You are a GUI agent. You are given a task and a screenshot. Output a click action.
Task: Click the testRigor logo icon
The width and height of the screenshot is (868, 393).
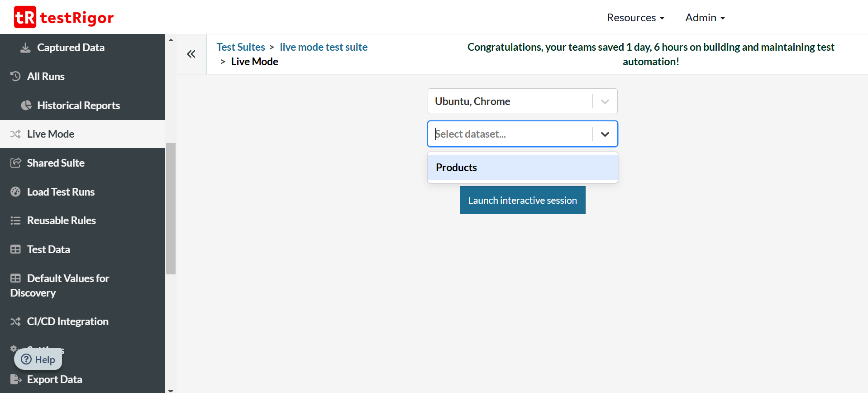click(25, 17)
